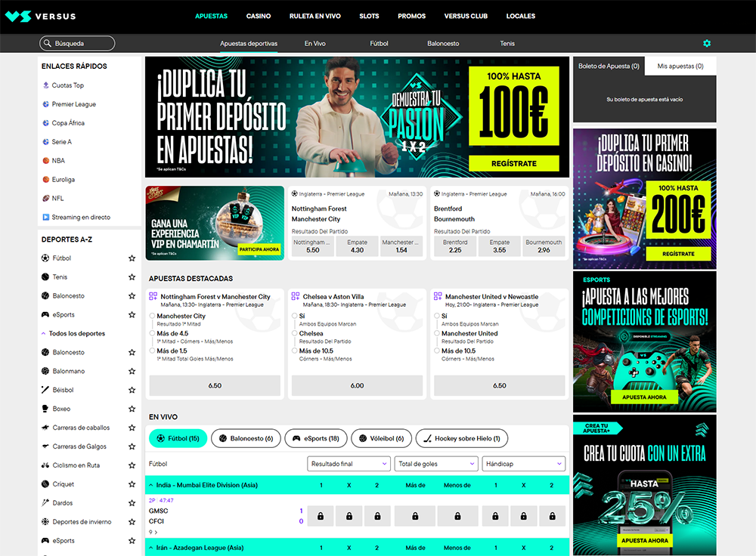Select Manchester United match result radio

point(437,333)
